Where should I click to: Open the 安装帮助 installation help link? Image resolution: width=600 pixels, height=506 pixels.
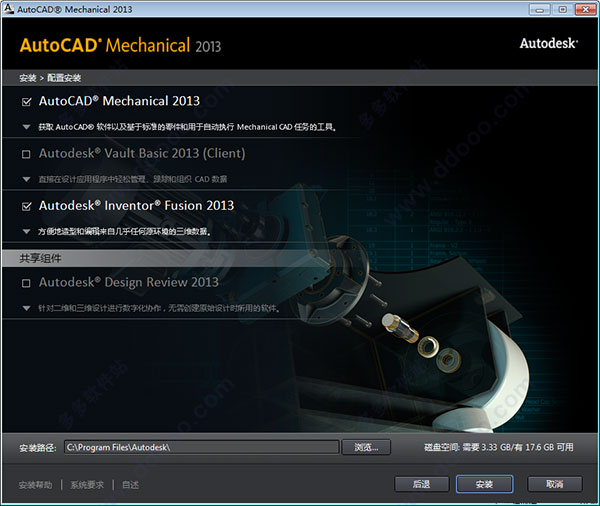click(x=35, y=485)
